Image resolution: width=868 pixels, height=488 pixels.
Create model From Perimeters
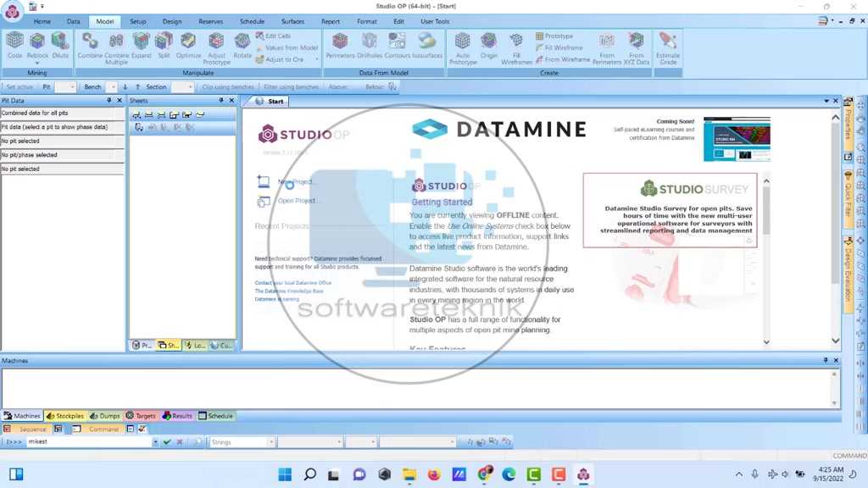click(x=607, y=48)
